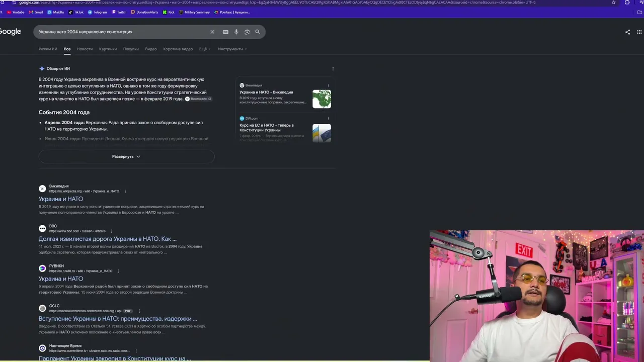Screen dimensions: 644x362
Task: Open more options for РУВИКИ search result
Action: (x=118, y=271)
